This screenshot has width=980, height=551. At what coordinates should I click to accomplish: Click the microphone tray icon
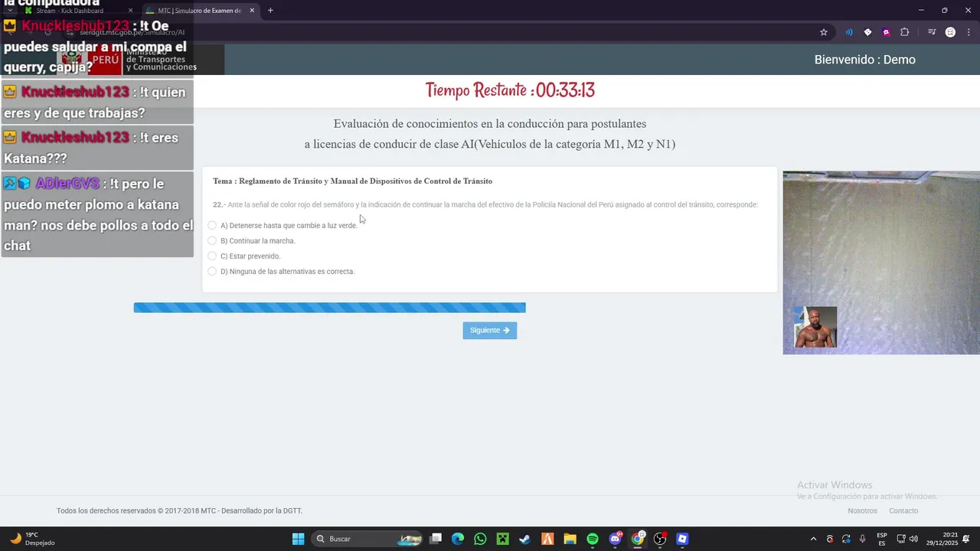863,539
